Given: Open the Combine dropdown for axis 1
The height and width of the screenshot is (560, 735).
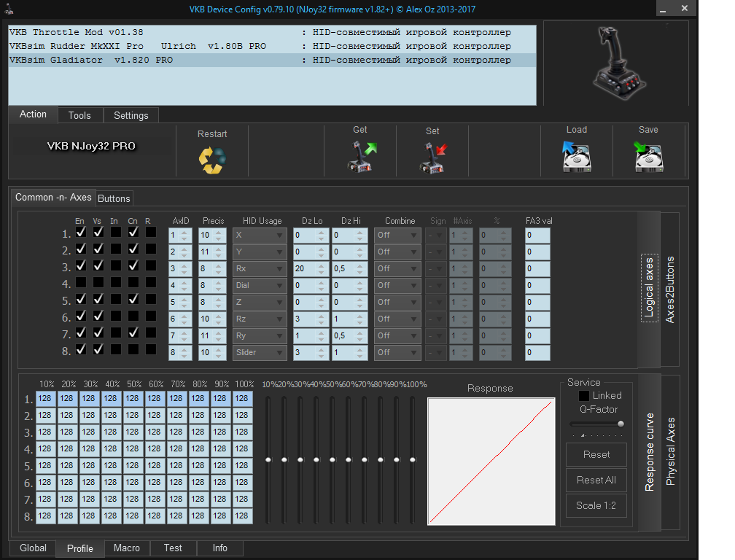Looking at the screenshot, I should tap(397, 236).
